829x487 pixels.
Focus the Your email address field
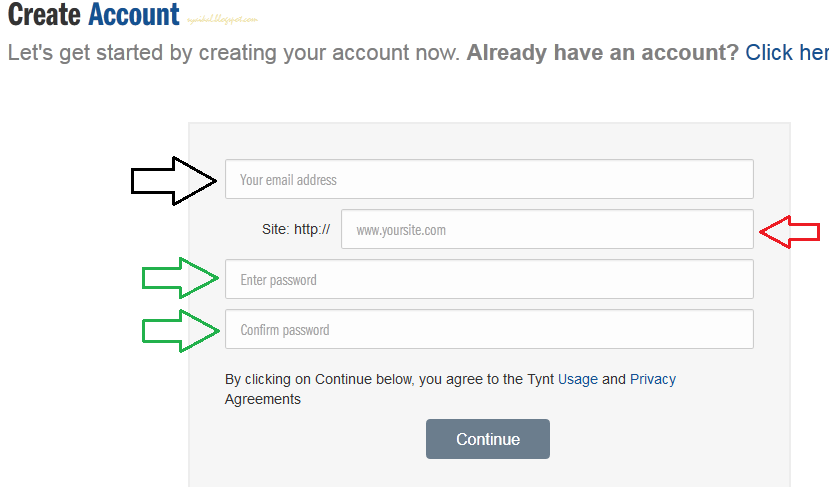[x=489, y=179]
